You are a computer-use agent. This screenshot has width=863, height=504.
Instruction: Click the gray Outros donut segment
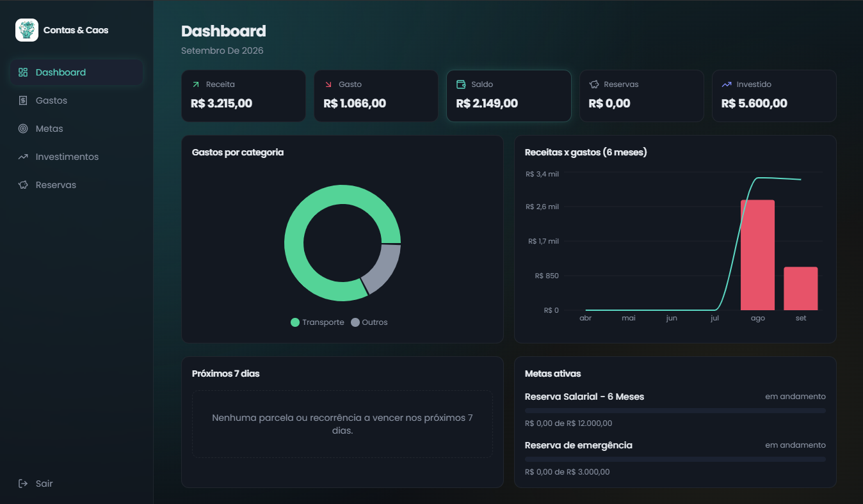click(383, 267)
